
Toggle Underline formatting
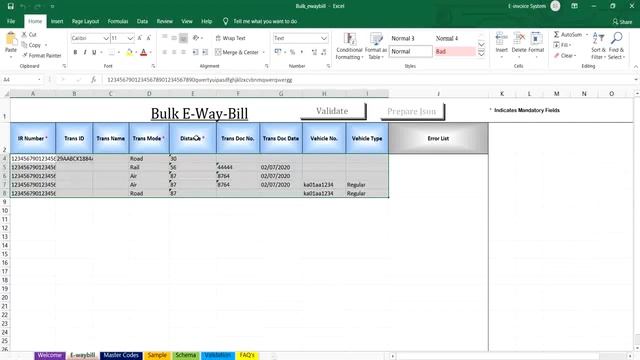pos(94,52)
